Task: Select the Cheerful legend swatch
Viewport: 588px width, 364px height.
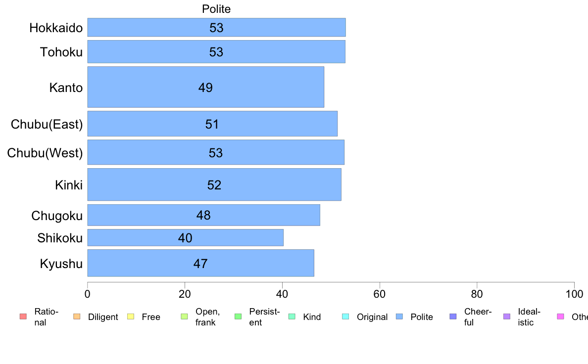Action: (x=453, y=317)
